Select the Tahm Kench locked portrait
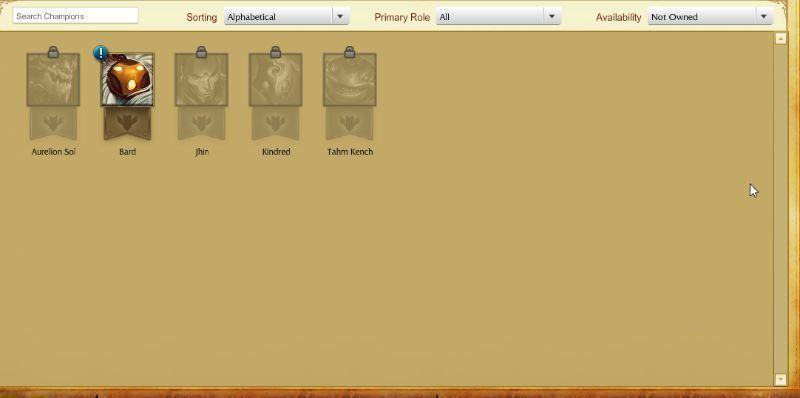The image size is (800, 398). coord(349,80)
